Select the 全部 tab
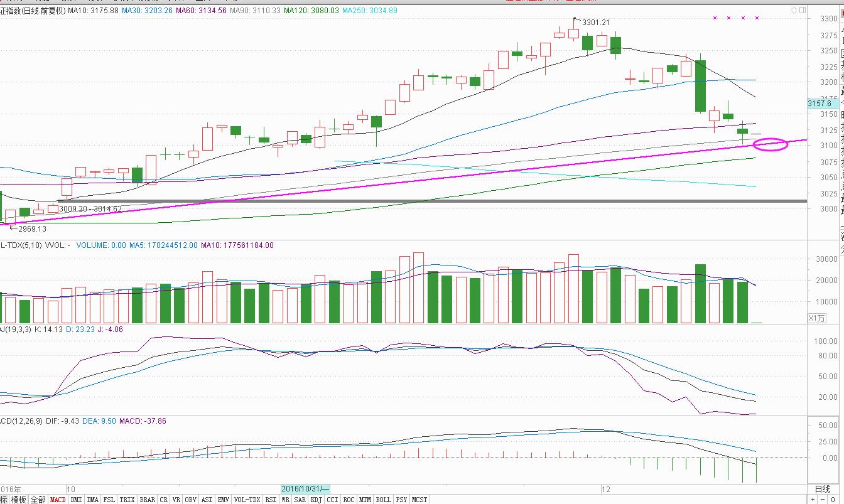Screen dimensions: 844x504 38,500
